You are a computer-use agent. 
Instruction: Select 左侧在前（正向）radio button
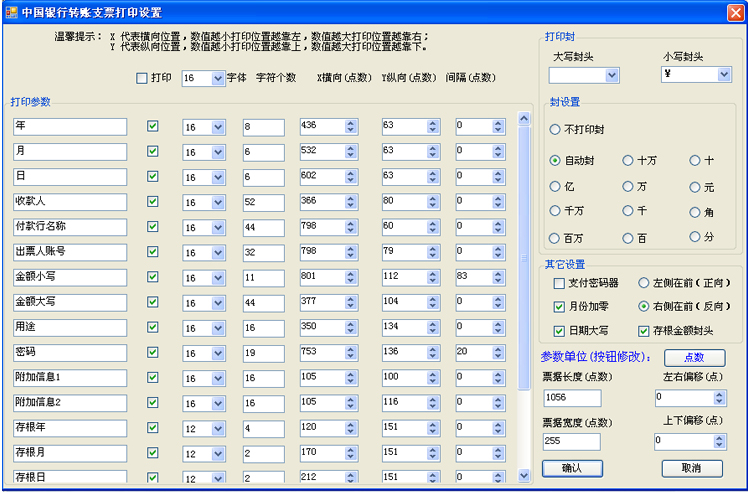tap(643, 283)
